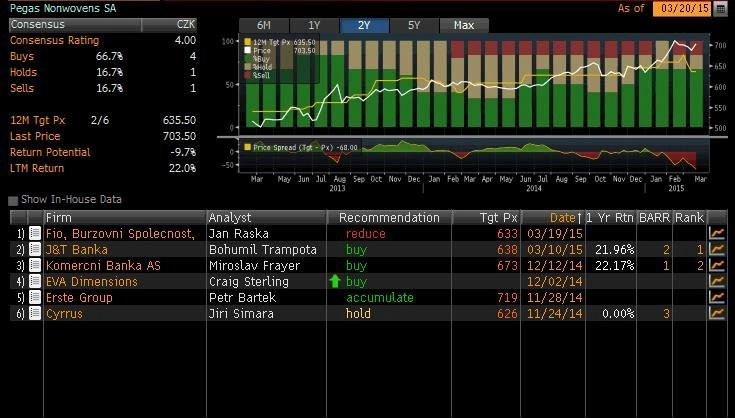
Task: Click analyst name Miroslav Frayer
Action: pos(255,265)
